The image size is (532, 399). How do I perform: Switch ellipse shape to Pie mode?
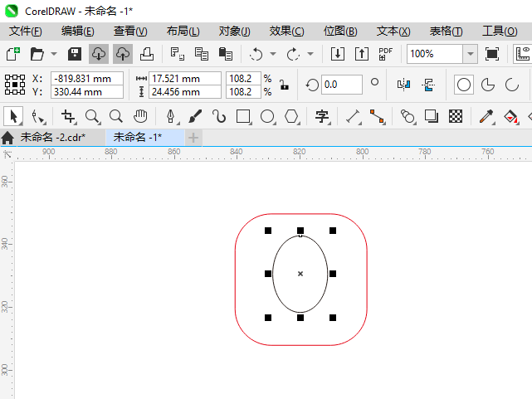(x=488, y=85)
